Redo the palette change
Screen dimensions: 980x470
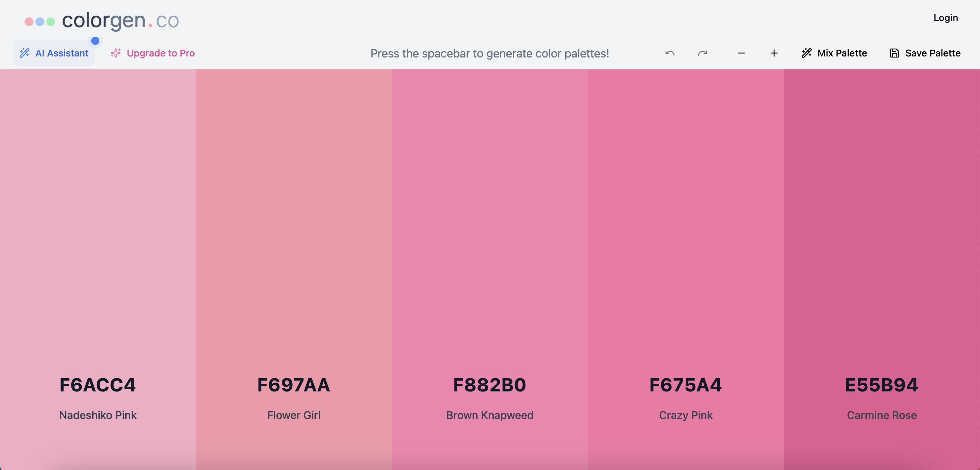tap(702, 53)
